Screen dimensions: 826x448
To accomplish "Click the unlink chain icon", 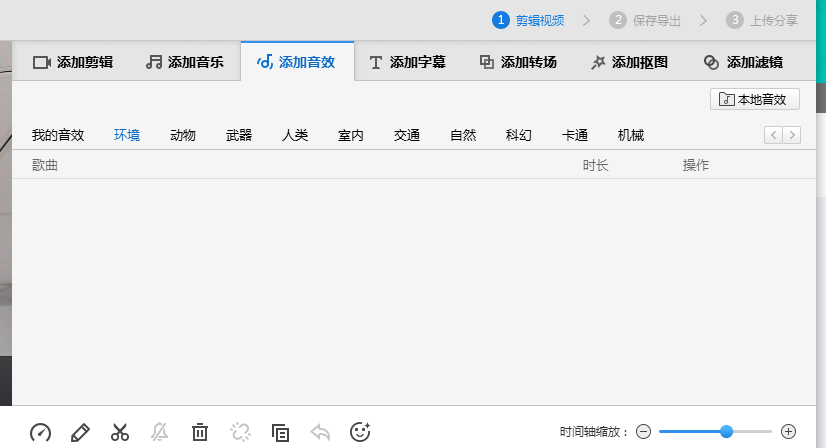I will (240, 432).
